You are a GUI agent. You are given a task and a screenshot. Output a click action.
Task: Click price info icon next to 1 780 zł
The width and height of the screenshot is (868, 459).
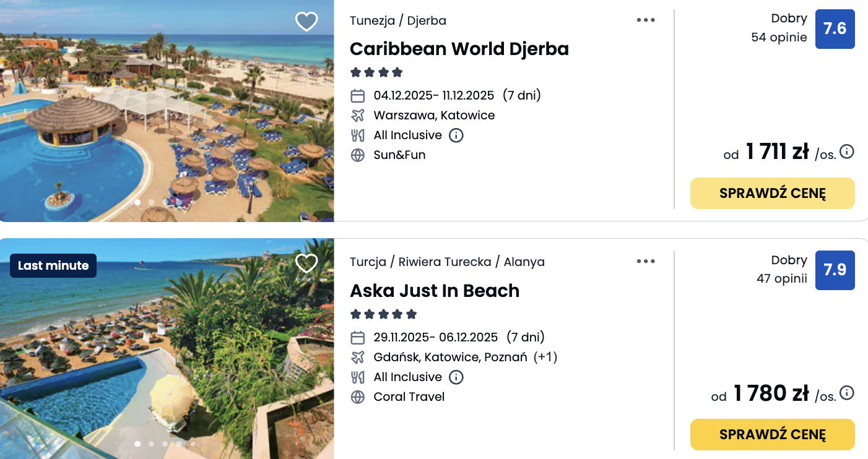[x=847, y=393]
